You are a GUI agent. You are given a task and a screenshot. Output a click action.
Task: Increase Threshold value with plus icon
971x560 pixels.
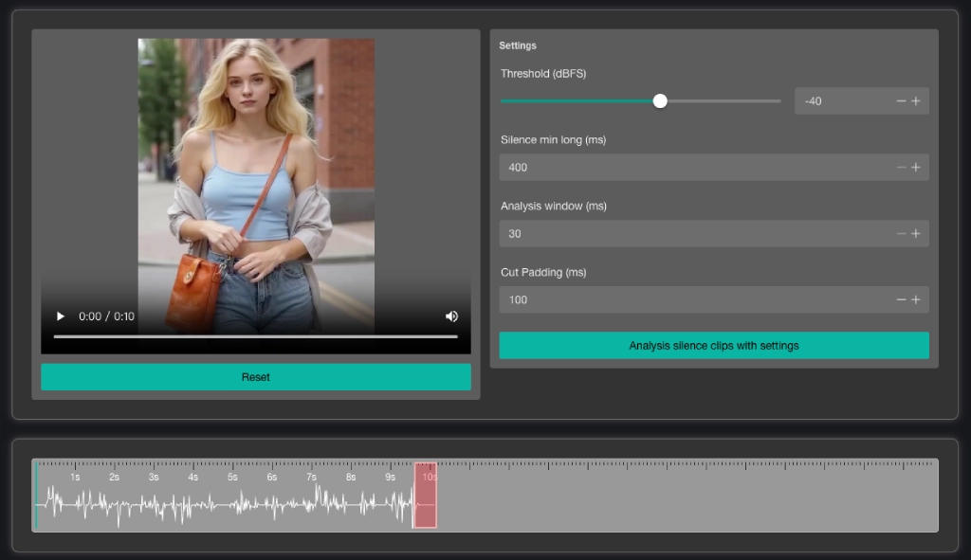click(x=916, y=101)
